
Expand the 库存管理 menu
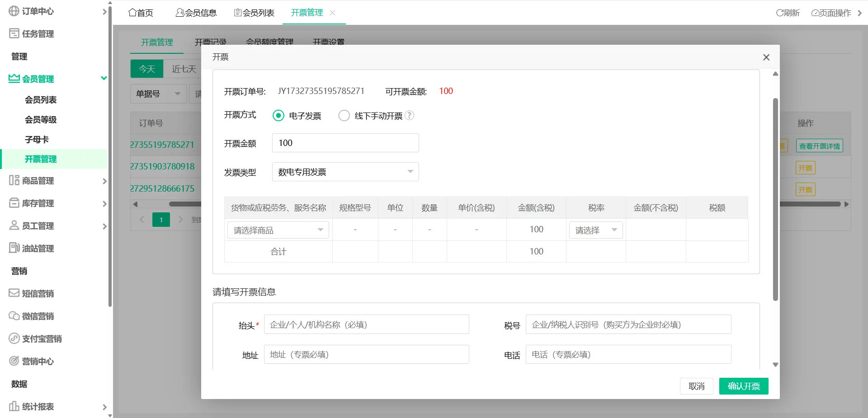tap(104, 203)
